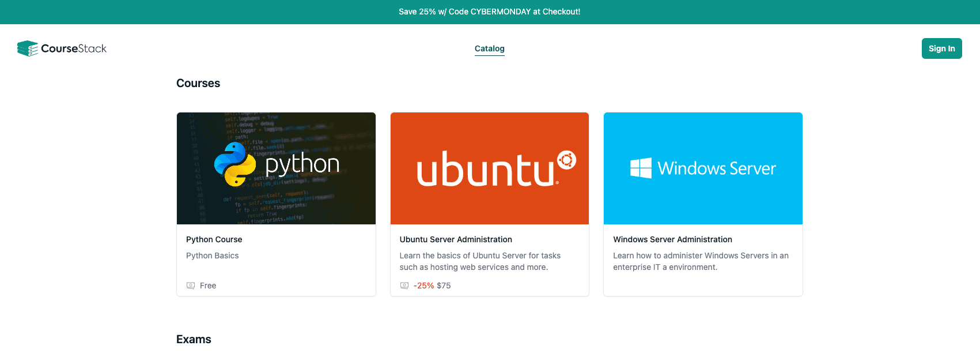Image resolution: width=980 pixels, height=353 pixels.
Task: Open the Ubuntu course thumbnail
Action: coord(490,168)
